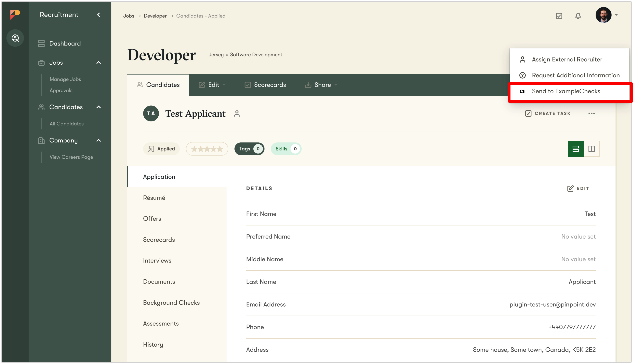Screen dimensions: 635x364
Task: Open the user avatar dropdown arrow
Action: (x=616, y=15)
